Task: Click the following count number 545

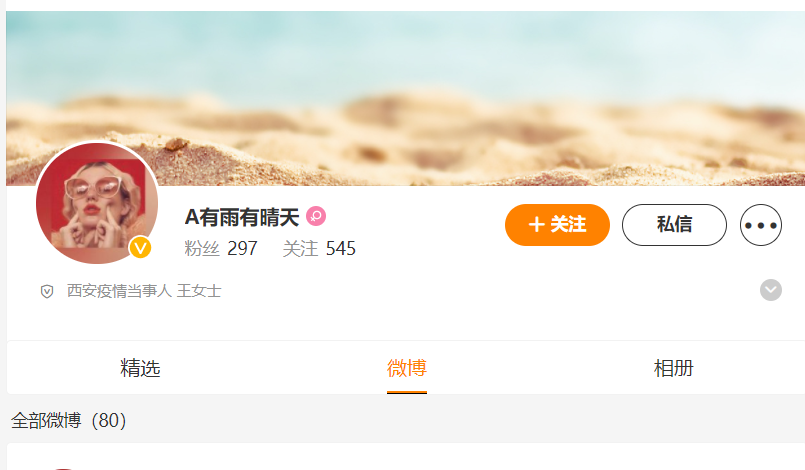Action: [x=341, y=249]
